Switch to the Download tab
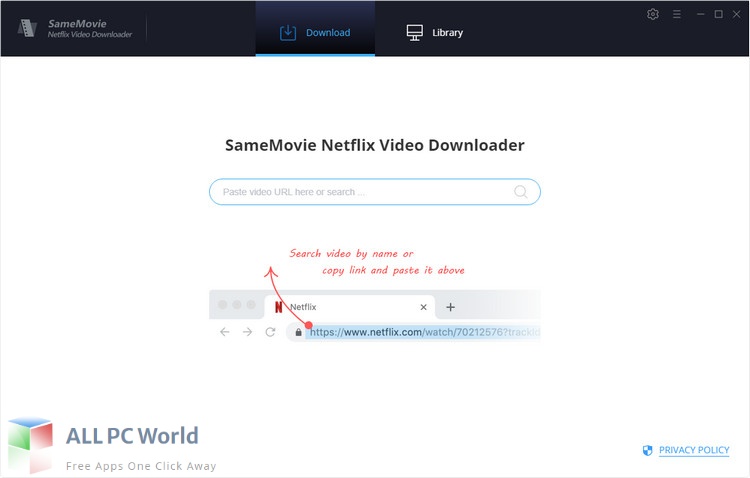 pyautogui.click(x=315, y=29)
